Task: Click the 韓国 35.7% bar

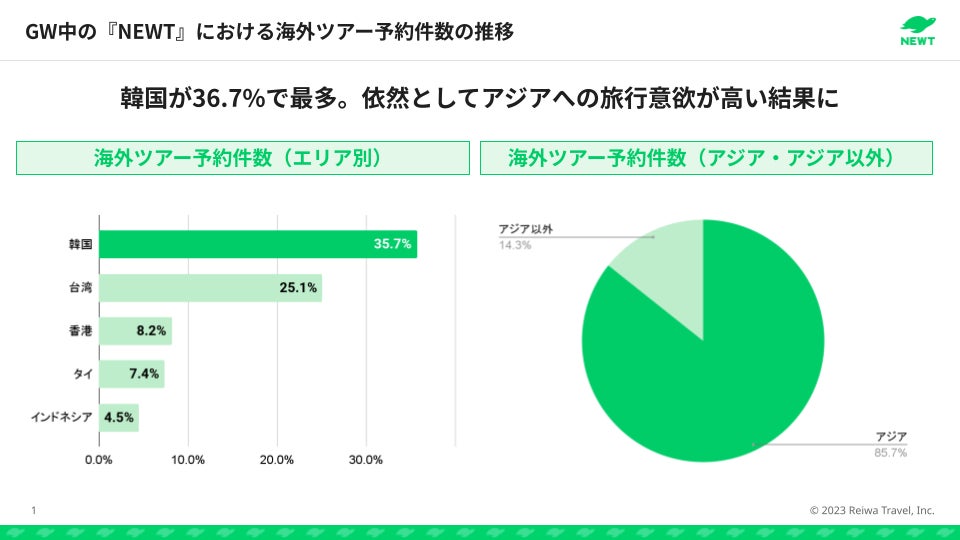Action: [x=258, y=244]
